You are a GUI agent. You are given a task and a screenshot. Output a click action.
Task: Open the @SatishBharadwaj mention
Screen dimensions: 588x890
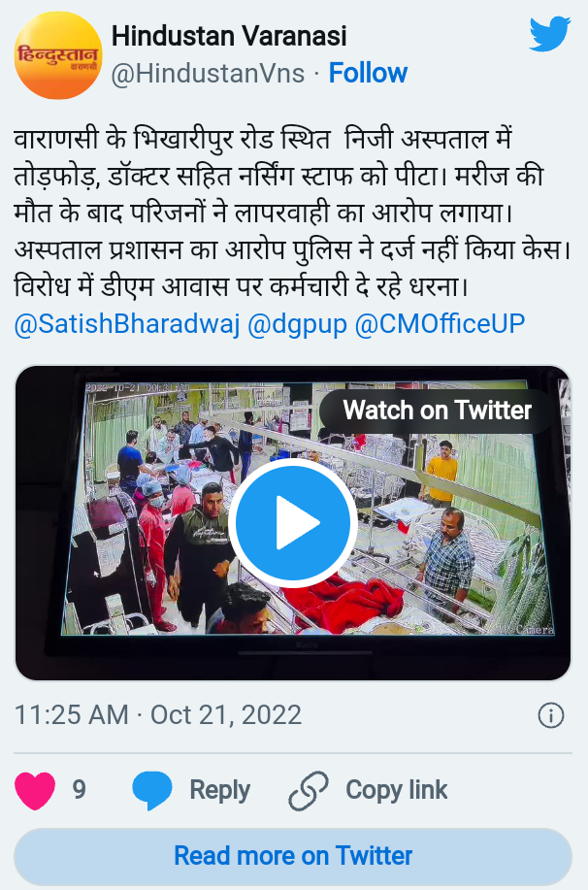(x=127, y=323)
